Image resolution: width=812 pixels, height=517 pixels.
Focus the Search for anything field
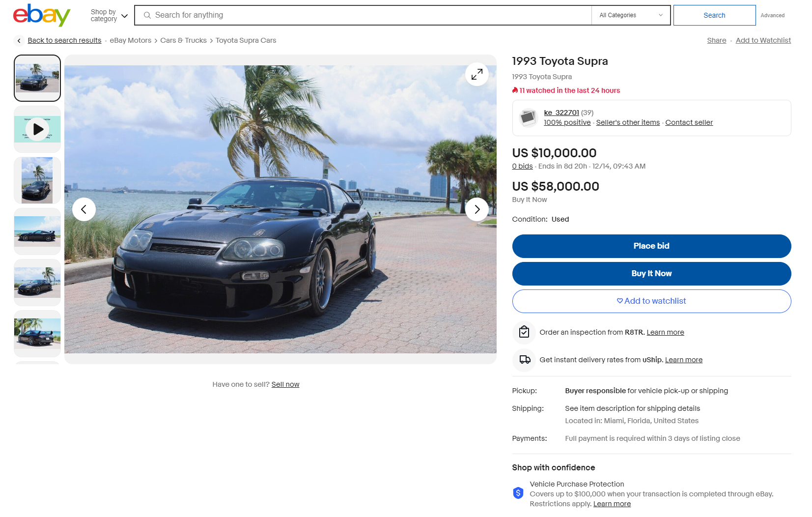[x=364, y=15]
